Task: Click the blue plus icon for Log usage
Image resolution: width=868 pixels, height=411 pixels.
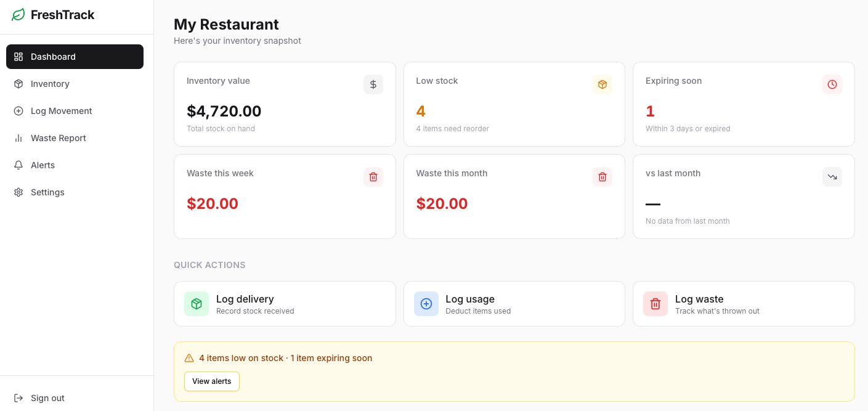Action: (x=426, y=304)
